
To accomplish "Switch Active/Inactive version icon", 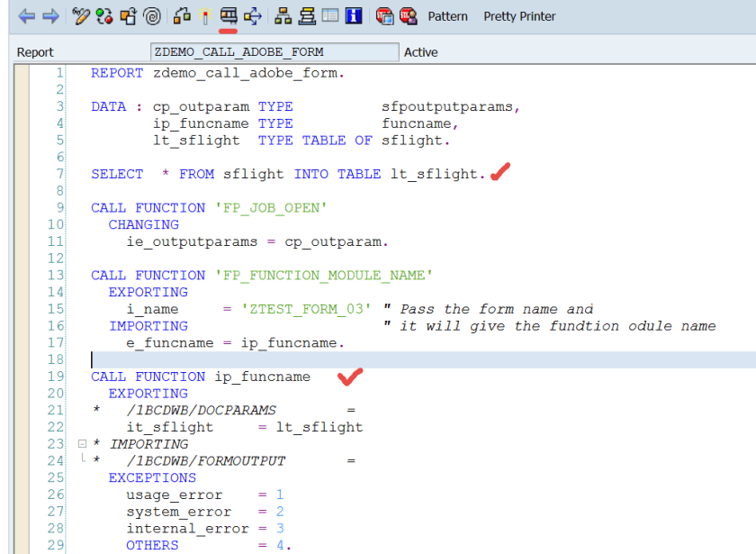I will click(104, 16).
